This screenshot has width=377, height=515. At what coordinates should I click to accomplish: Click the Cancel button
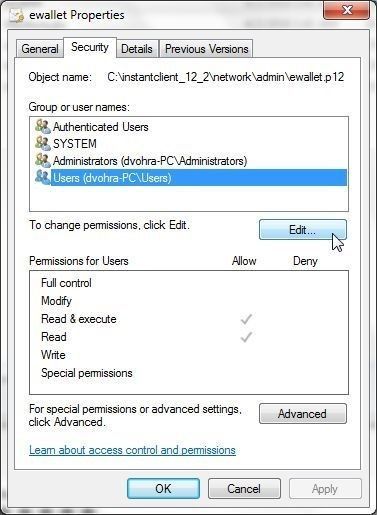[x=244, y=489]
